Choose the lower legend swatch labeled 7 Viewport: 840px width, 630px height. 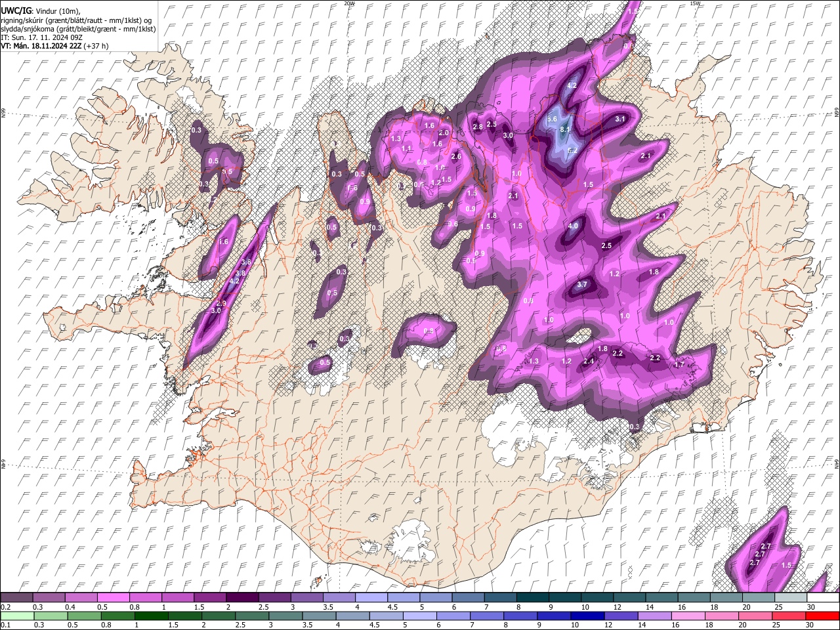(x=487, y=616)
